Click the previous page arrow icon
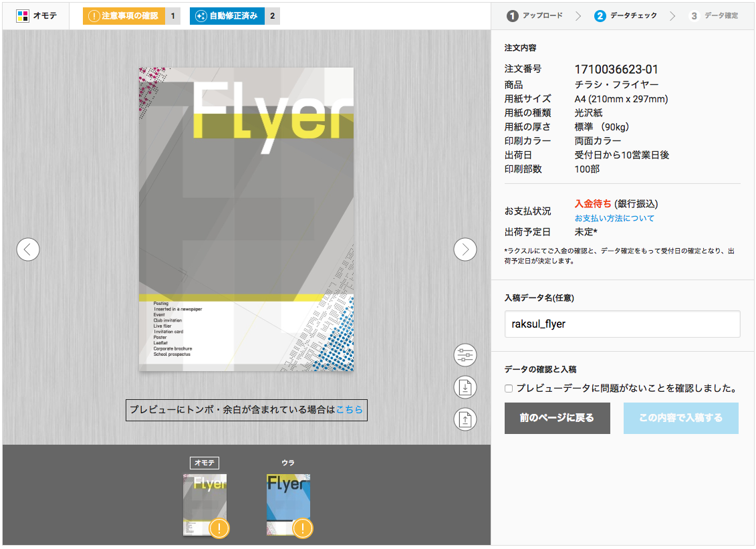 (28, 249)
